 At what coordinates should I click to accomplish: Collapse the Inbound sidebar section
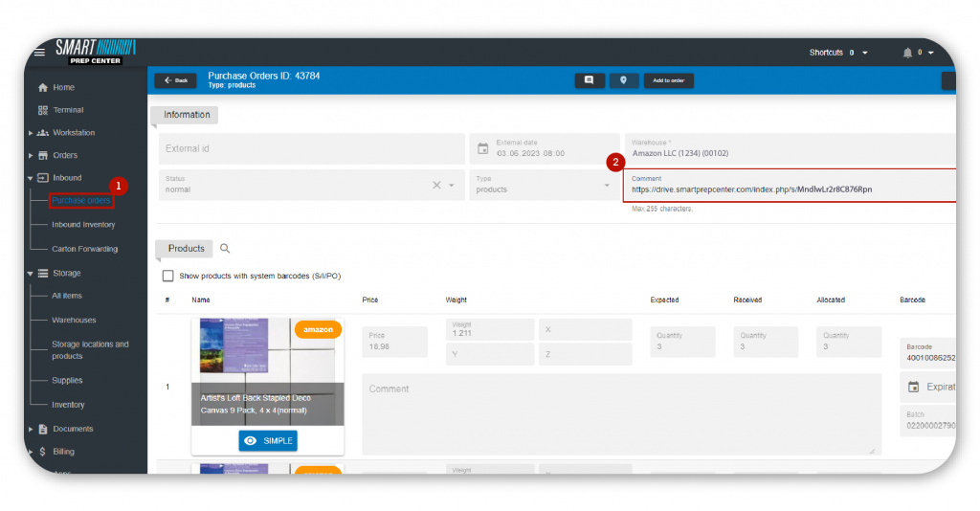pyautogui.click(x=31, y=178)
